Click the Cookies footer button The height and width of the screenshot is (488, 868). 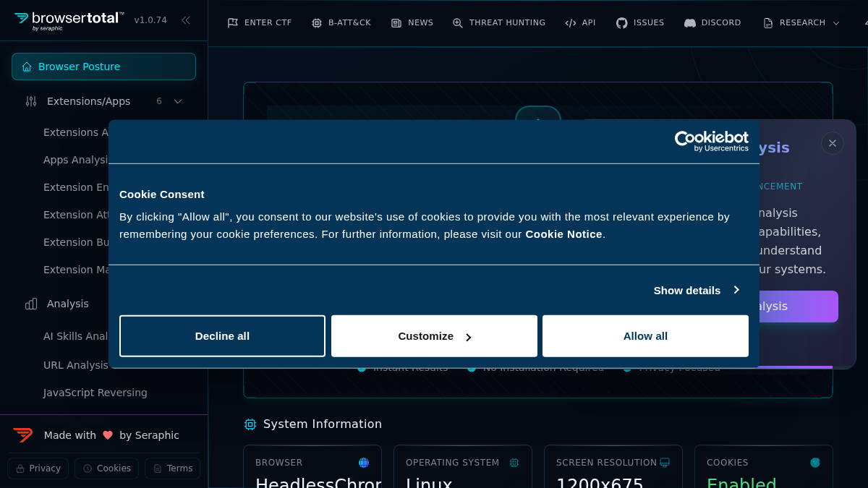pyautogui.click(x=106, y=468)
